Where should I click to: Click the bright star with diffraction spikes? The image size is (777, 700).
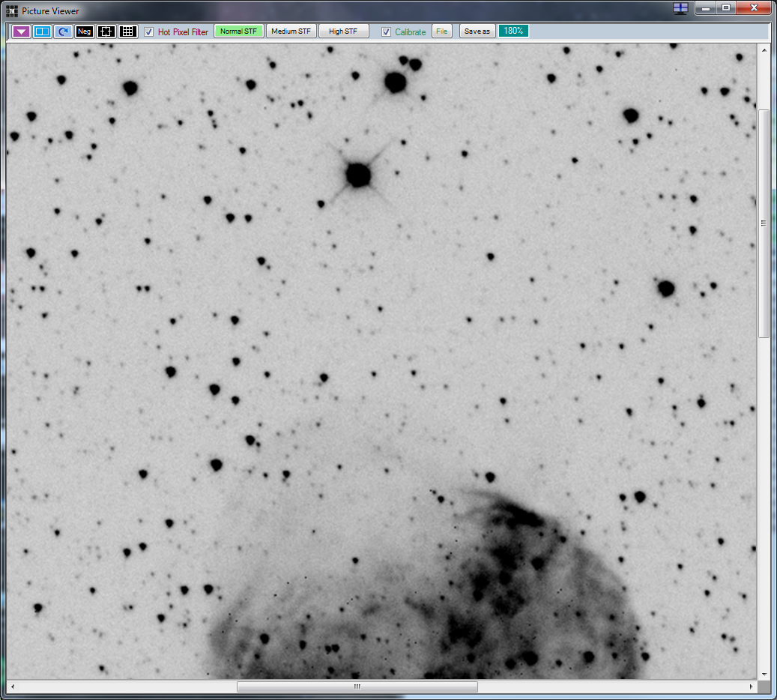[x=358, y=175]
